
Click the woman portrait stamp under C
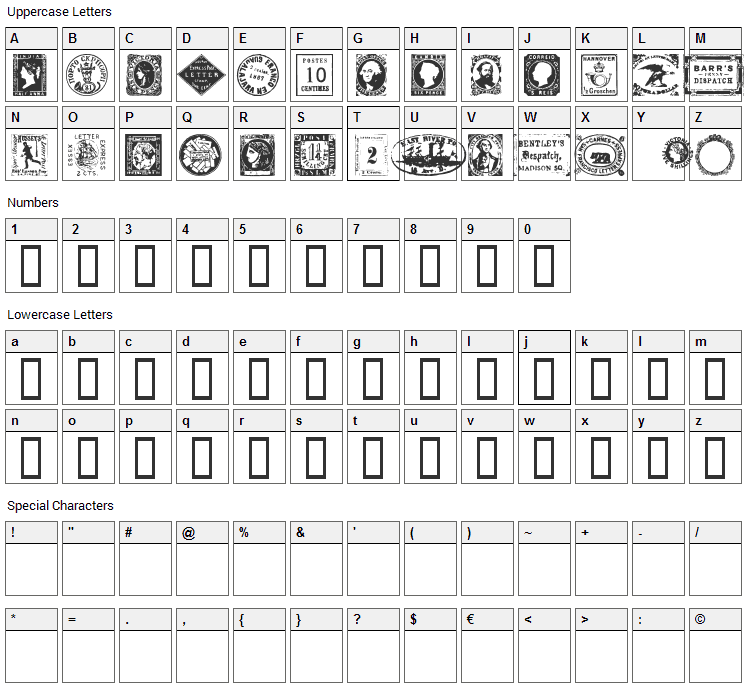[144, 75]
